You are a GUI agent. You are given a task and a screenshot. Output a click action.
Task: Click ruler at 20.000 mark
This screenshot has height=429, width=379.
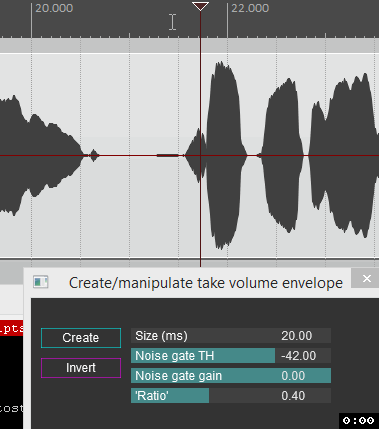(x=54, y=8)
